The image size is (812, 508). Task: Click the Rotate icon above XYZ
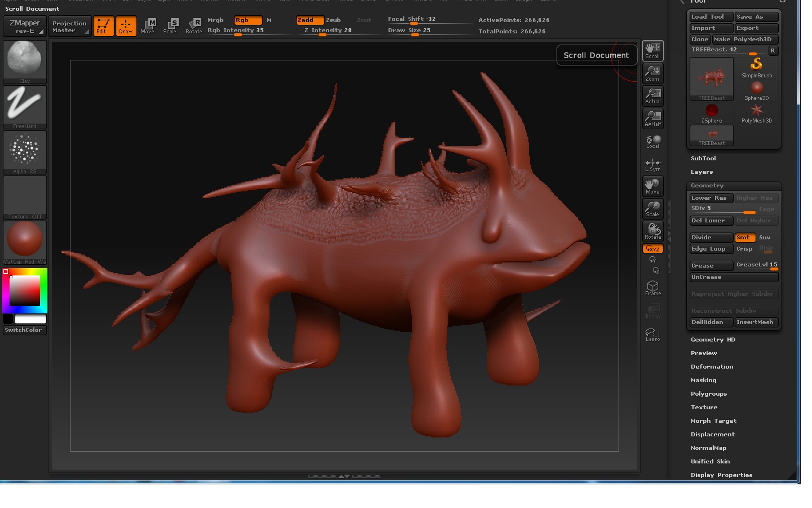click(652, 231)
